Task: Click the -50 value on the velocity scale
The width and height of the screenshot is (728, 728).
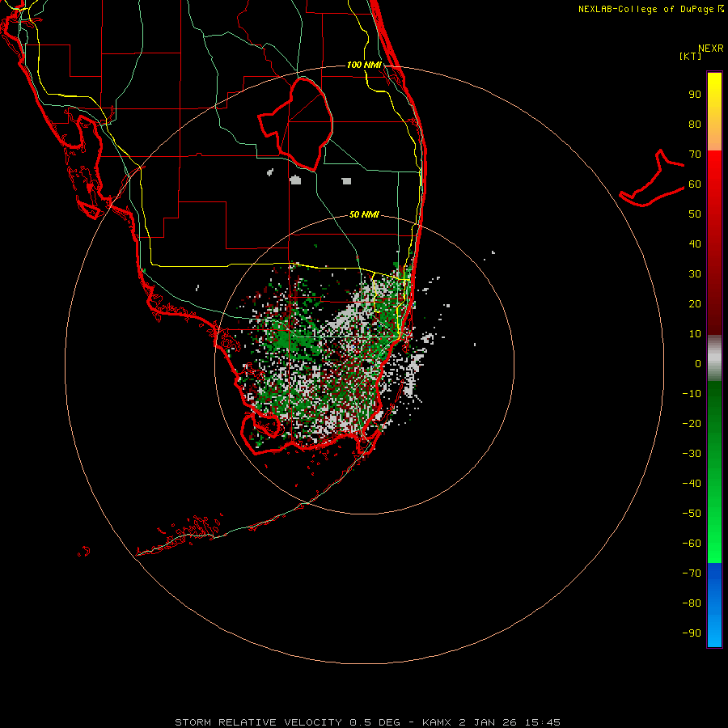Action: pyautogui.click(x=692, y=514)
